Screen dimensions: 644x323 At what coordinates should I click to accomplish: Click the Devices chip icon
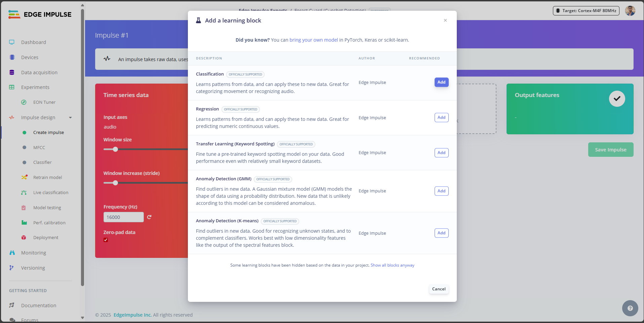12,57
